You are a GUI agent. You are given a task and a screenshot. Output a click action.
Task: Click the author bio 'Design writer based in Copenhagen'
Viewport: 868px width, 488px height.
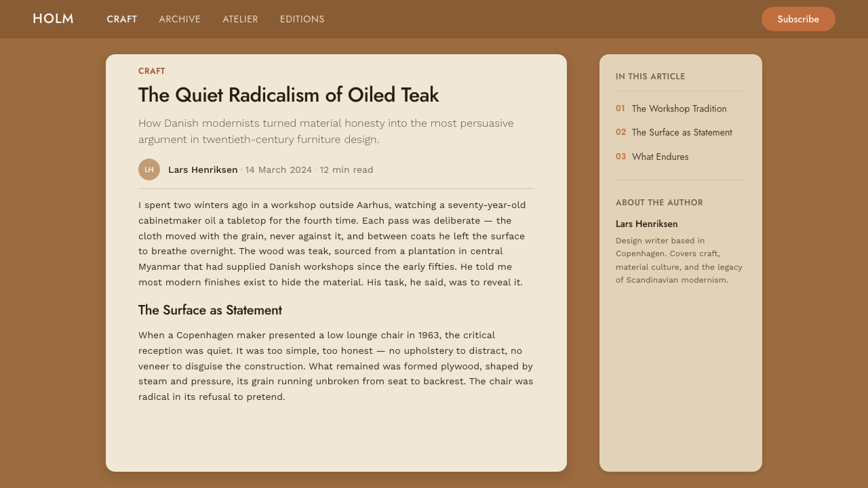click(x=679, y=260)
